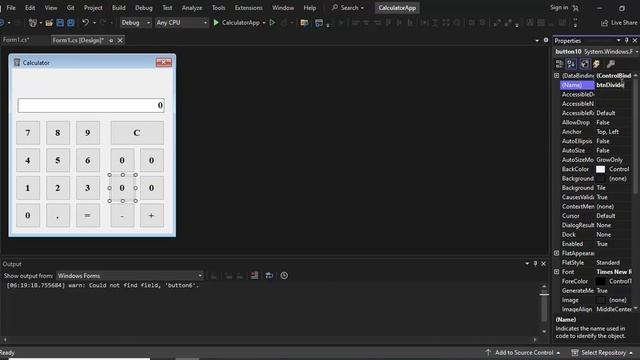Image resolution: width=640 pixels, height=360 pixels.
Task: Open the Build menu
Action: (x=119, y=8)
